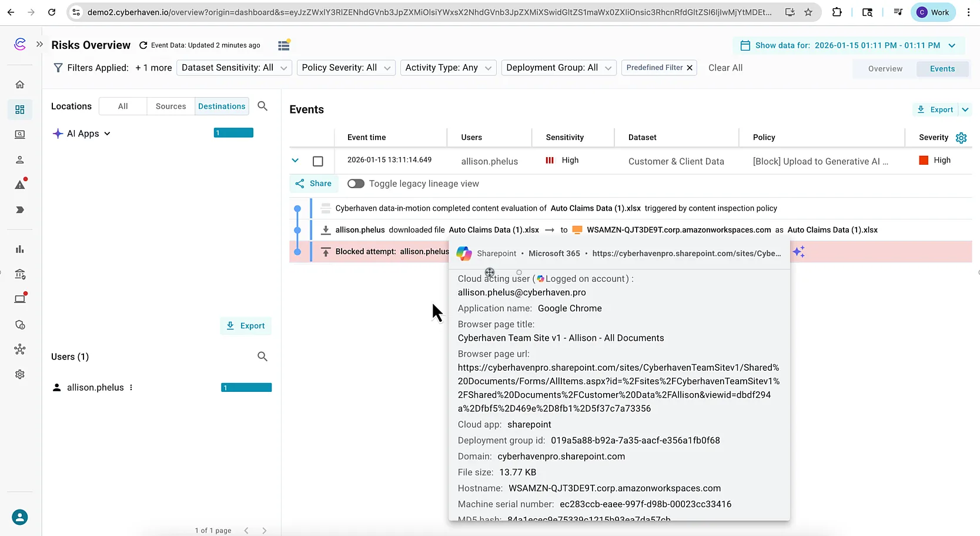Search users with magnifier icon
The image size is (980, 536).
pos(263,357)
